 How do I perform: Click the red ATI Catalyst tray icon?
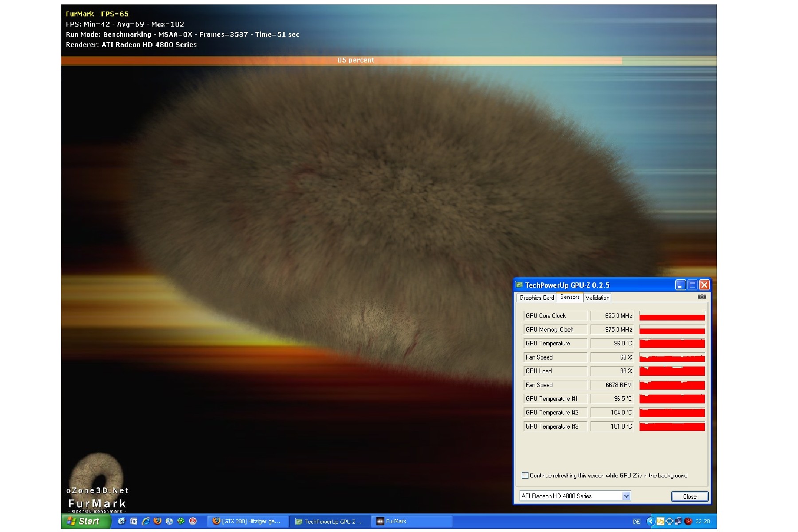(x=688, y=521)
